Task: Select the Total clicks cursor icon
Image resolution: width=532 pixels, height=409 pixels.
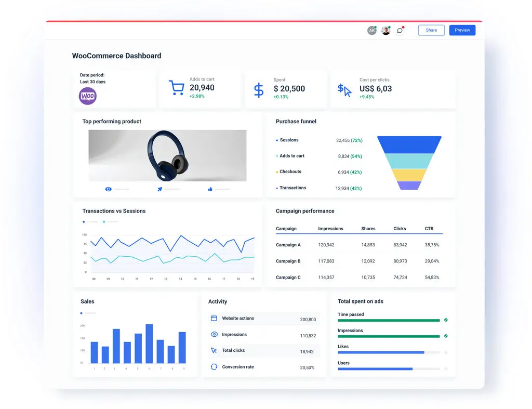Action: click(x=214, y=350)
